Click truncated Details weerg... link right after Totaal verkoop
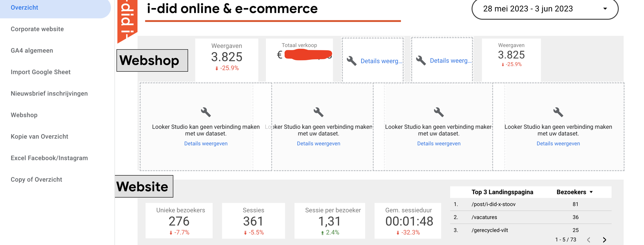 382,61
